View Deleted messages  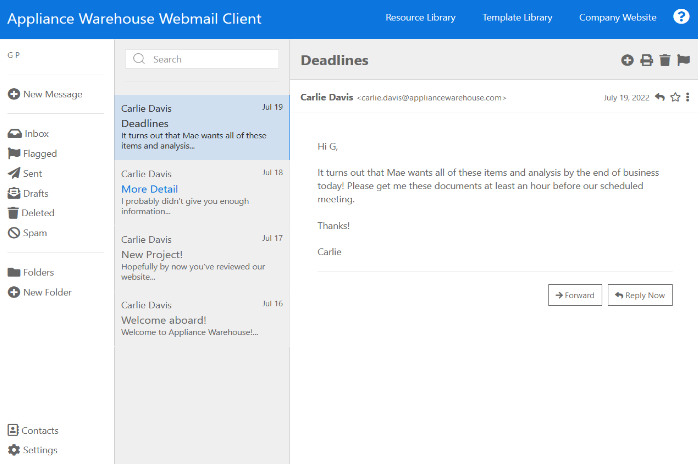pos(31,213)
